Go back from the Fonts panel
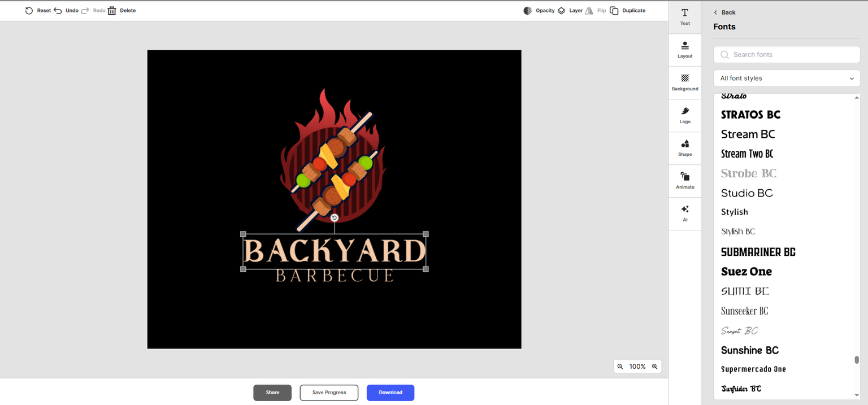868x405 pixels. [x=724, y=12]
